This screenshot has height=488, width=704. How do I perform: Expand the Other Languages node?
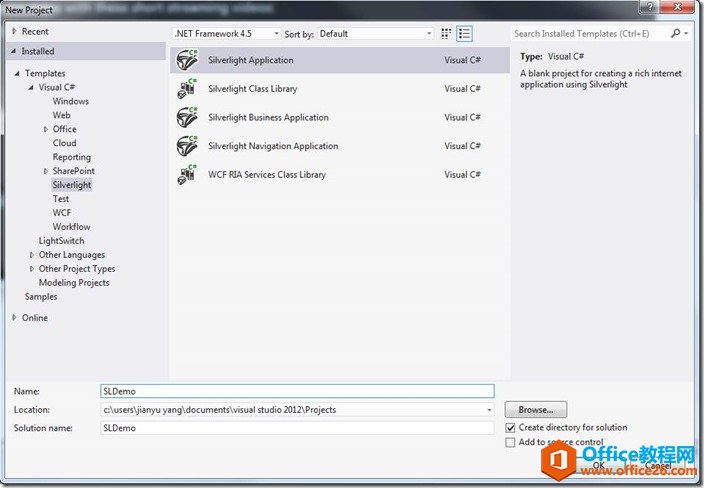click(31, 255)
